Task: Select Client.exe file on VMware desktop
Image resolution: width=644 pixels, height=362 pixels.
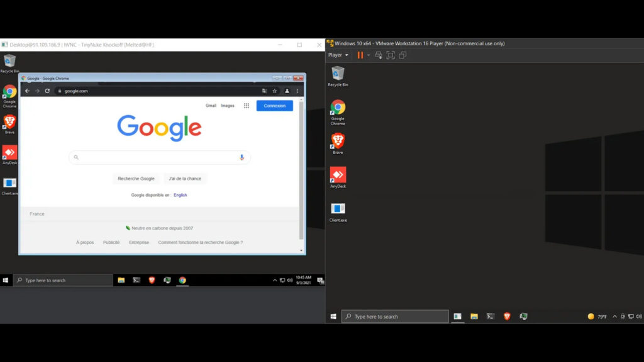Action: [x=338, y=212]
